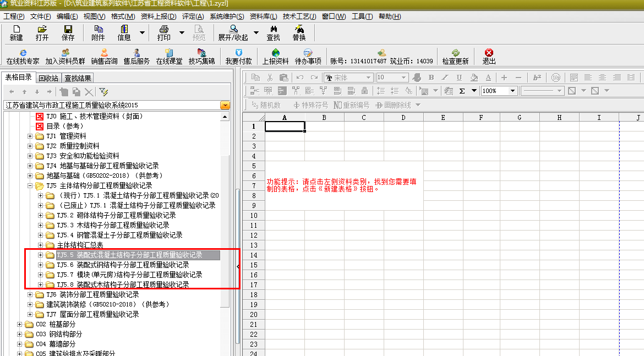The width and height of the screenshot is (644, 356).
Task: Switch to the 回收站 tab
Action: (x=48, y=78)
